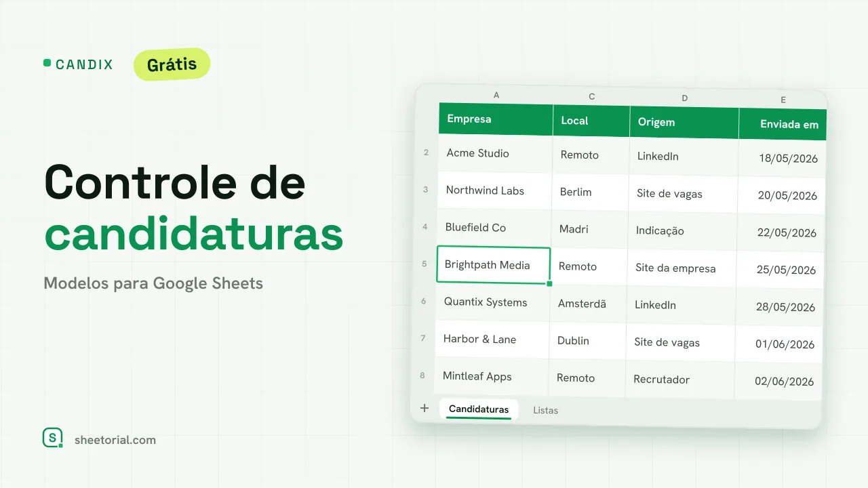
Task: Select row number 5
Action: 425,264
